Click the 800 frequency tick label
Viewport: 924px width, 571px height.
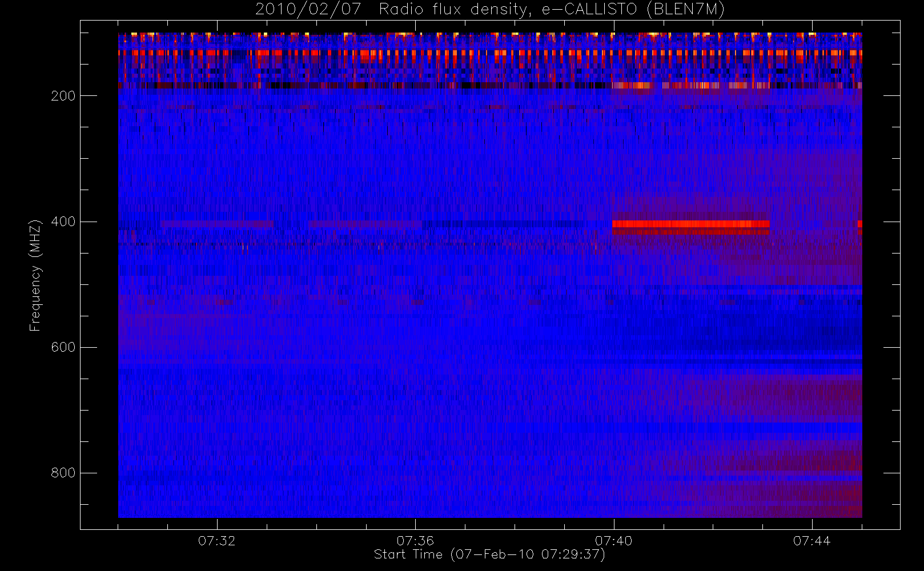point(63,473)
